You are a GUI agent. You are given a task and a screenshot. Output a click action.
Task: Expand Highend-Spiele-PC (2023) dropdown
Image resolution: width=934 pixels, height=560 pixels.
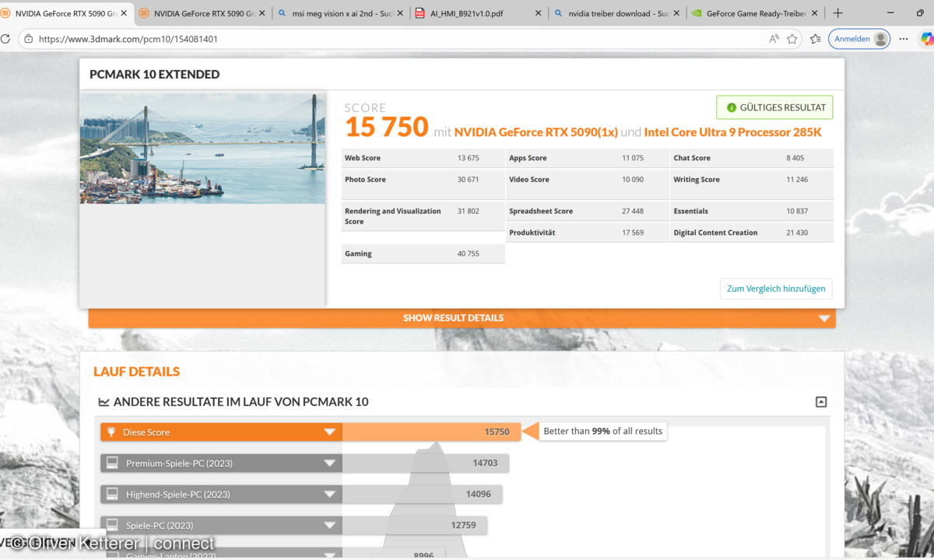tap(329, 495)
